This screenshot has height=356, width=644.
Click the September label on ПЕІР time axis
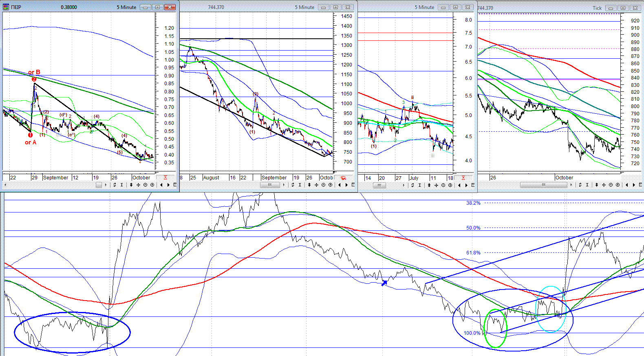click(x=55, y=178)
